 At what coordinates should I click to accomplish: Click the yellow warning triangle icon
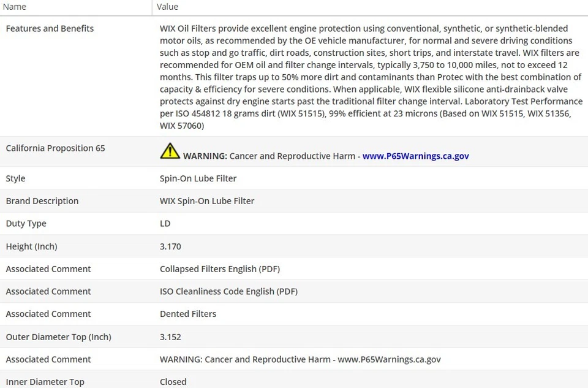click(170, 151)
